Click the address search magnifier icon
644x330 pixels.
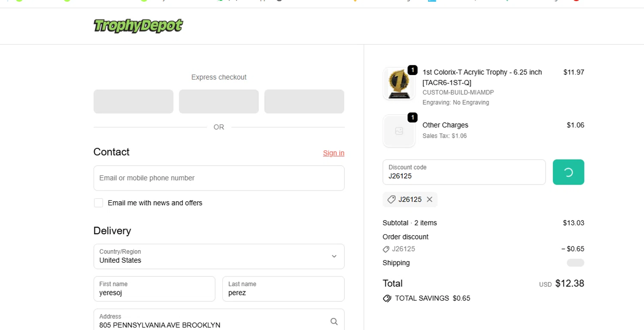(334, 321)
